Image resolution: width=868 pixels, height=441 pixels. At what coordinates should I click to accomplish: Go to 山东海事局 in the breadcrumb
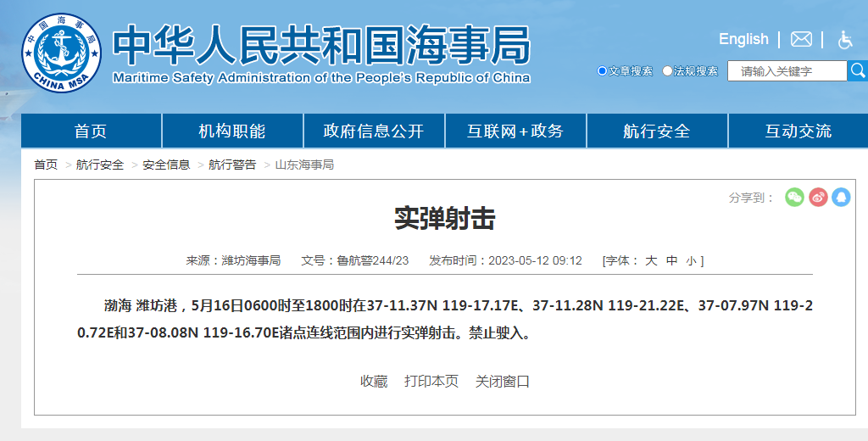[x=304, y=165]
